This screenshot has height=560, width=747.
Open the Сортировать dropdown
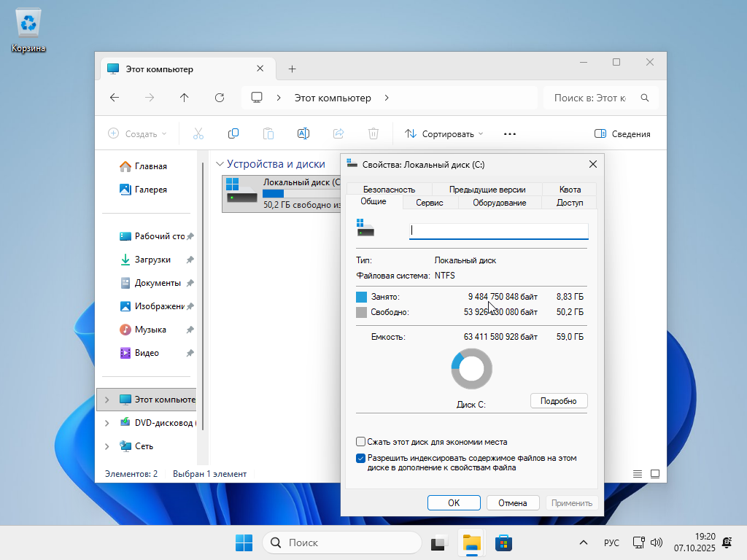(x=444, y=133)
